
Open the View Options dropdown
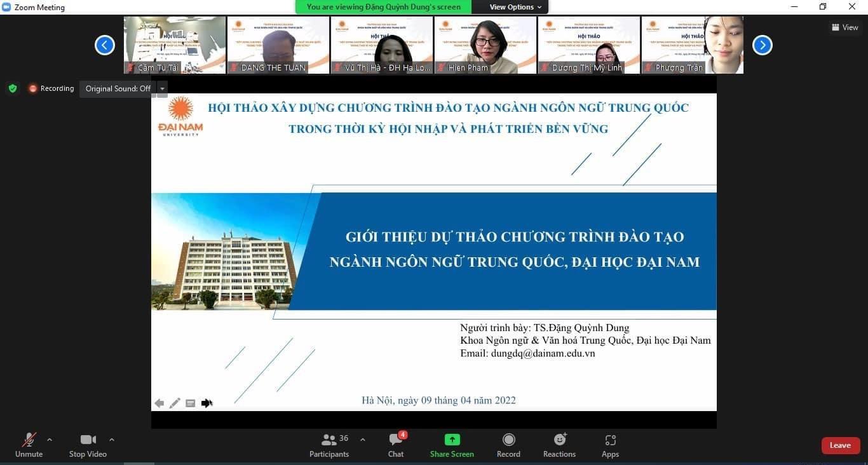515,7
